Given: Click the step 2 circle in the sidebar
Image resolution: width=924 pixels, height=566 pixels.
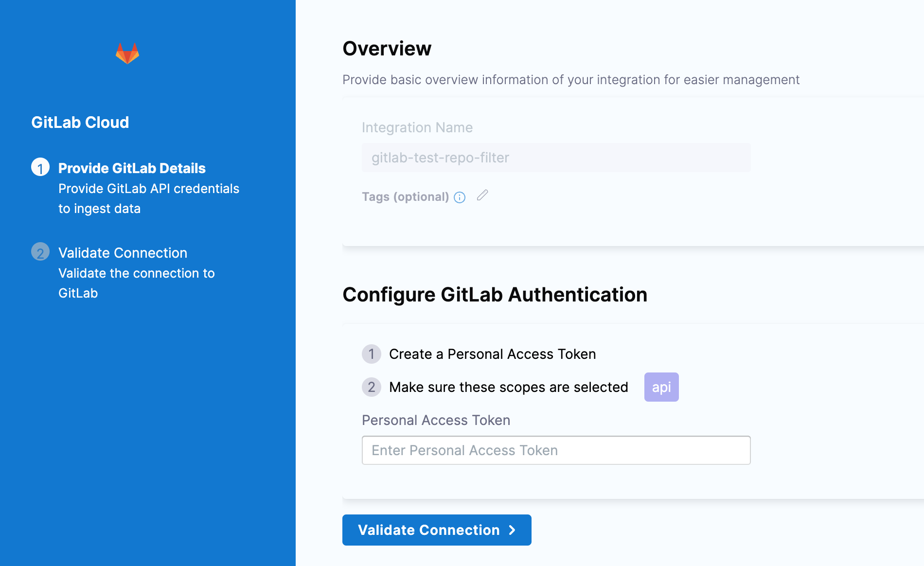Looking at the screenshot, I should coord(40,252).
